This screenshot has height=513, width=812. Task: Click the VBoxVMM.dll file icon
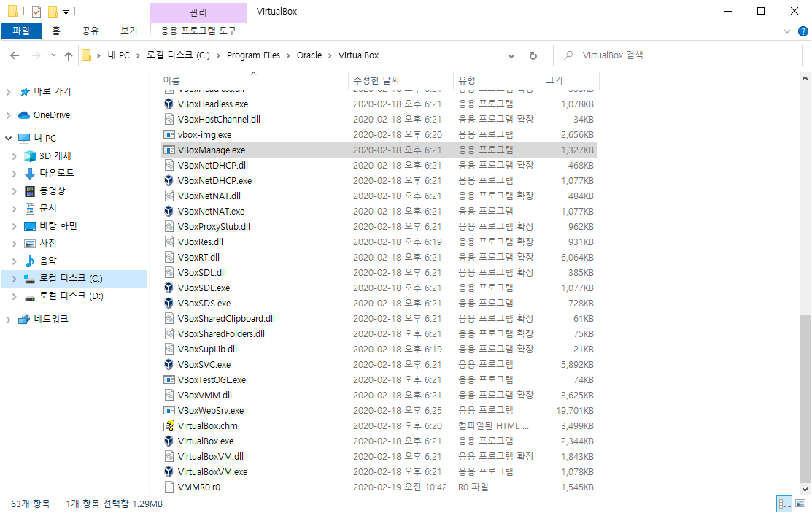click(169, 395)
